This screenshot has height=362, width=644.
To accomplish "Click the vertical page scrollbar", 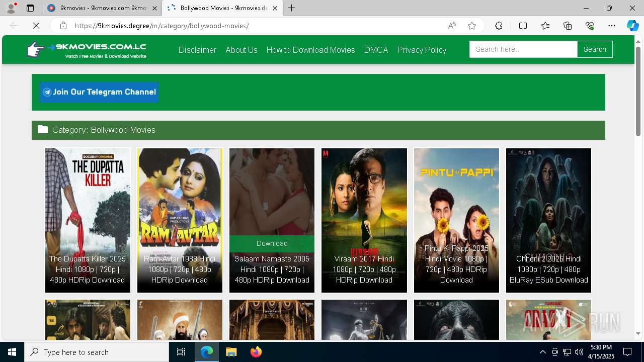I will pos(638,91).
